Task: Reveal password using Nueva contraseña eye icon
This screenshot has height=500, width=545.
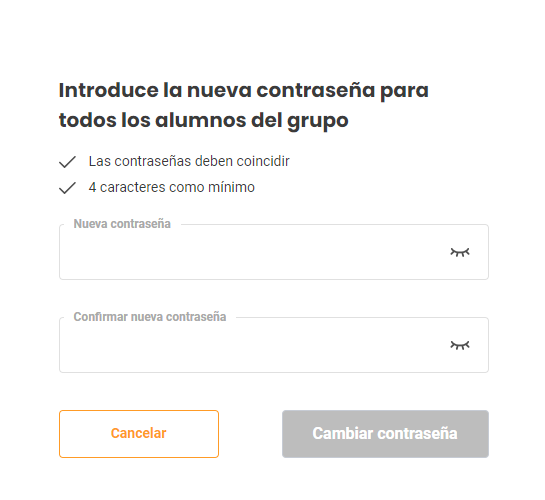Action: (x=460, y=252)
